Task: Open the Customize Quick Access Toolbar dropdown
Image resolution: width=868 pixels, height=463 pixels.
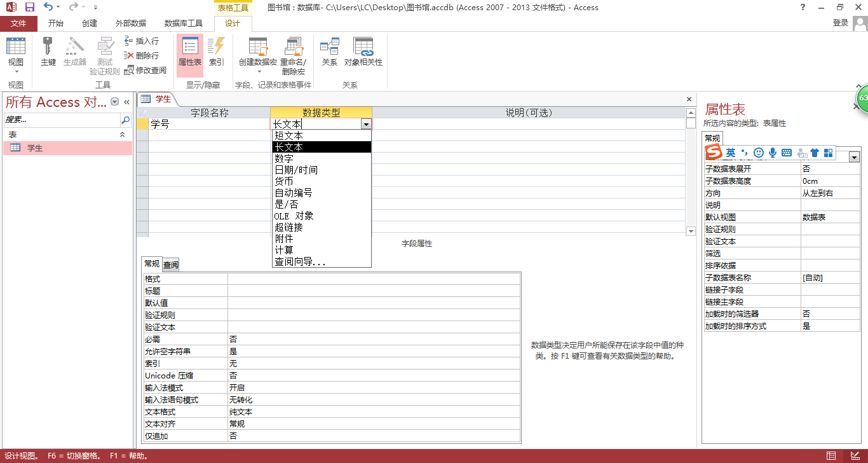Action: pos(95,8)
